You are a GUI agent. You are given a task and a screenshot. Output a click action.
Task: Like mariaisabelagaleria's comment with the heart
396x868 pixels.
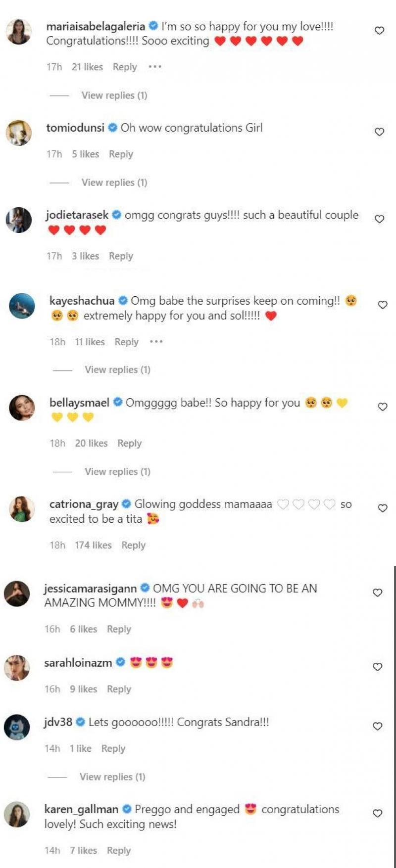(379, 31)
